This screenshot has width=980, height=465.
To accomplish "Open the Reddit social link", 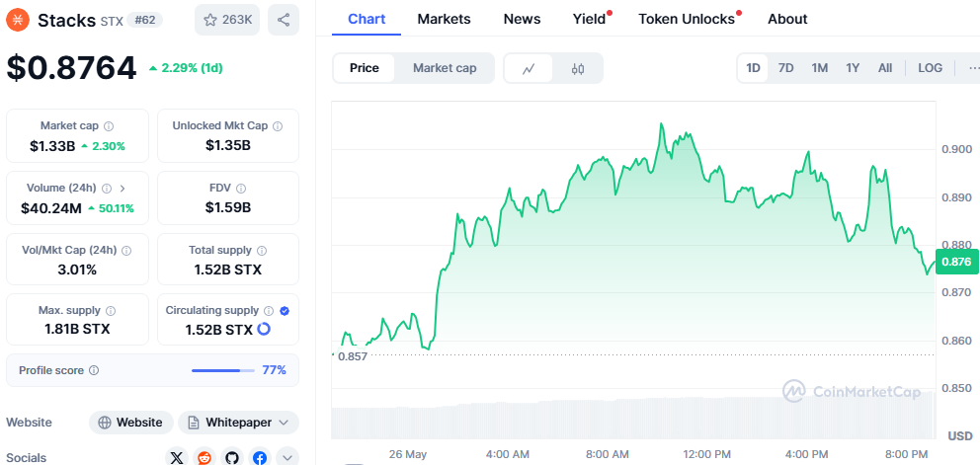I will pos(204,458).
